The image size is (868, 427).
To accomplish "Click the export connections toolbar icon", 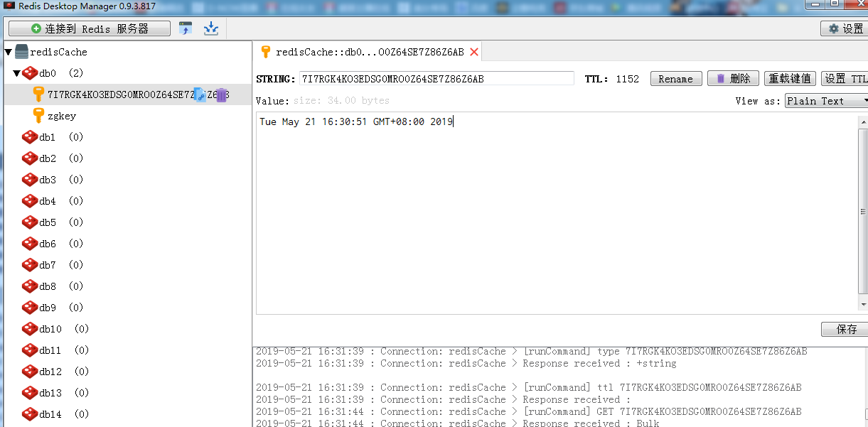I will [x=211, y=28].
